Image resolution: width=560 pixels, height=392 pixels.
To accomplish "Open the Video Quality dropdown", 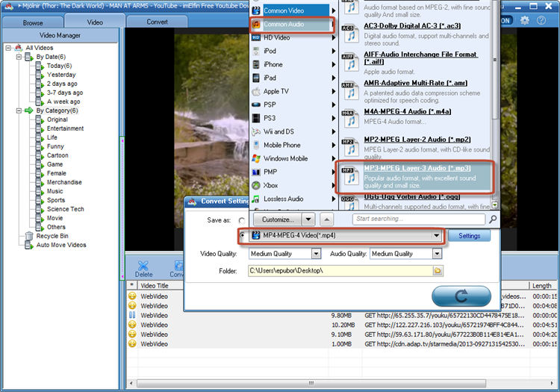I will tap(316, 254).
